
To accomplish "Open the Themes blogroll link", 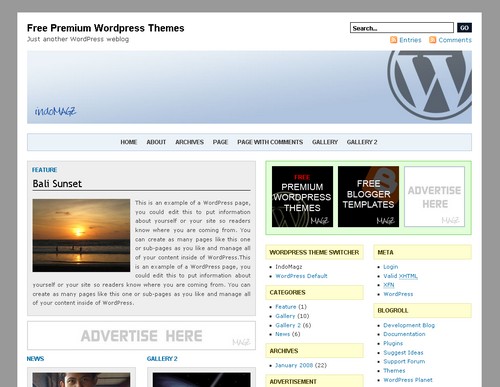I will point(394,371).
